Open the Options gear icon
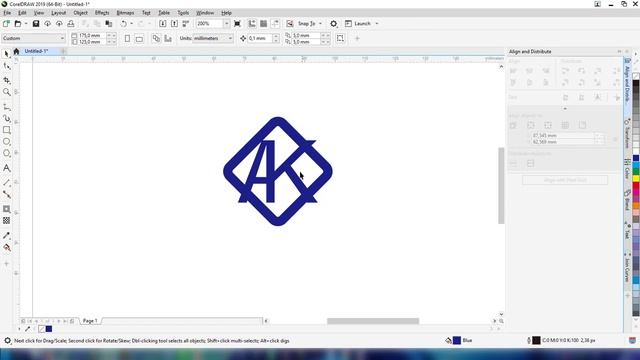 point(333,24)
